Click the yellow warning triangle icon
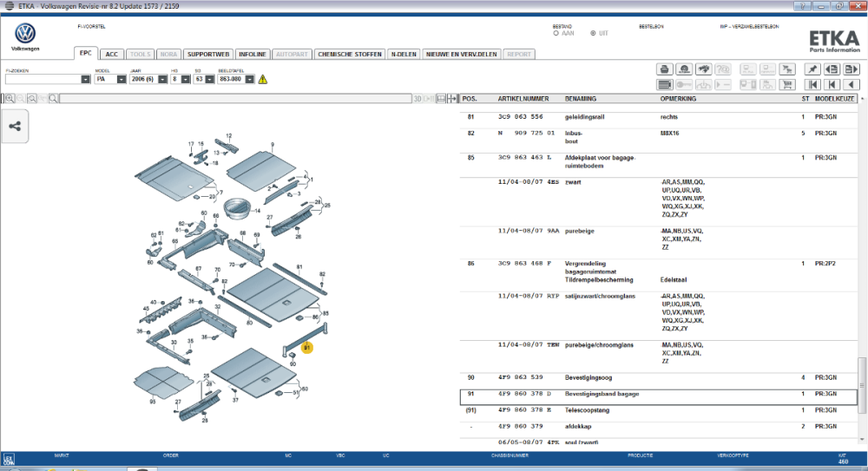The width and height of the screenshot is (868, 471). tap(263, 79)
